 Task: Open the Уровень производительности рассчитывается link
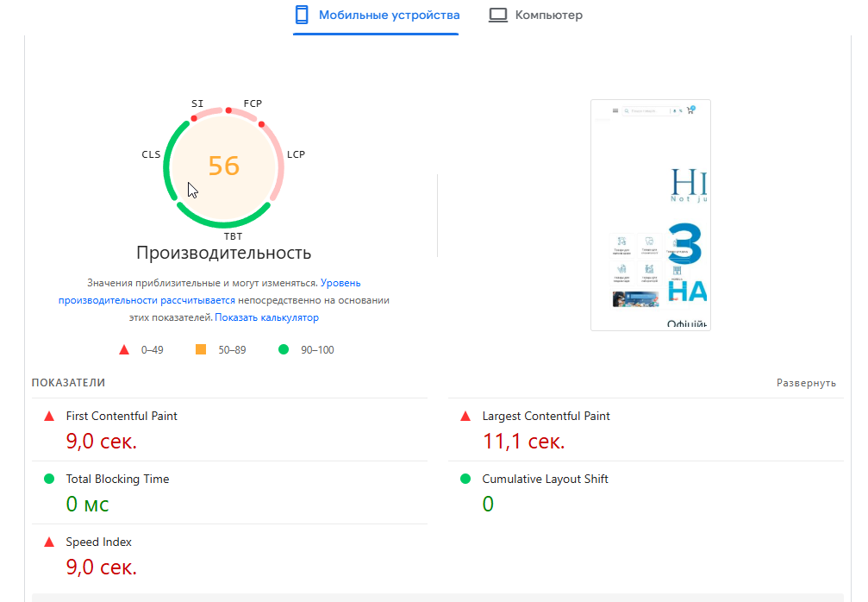(209, 292)
